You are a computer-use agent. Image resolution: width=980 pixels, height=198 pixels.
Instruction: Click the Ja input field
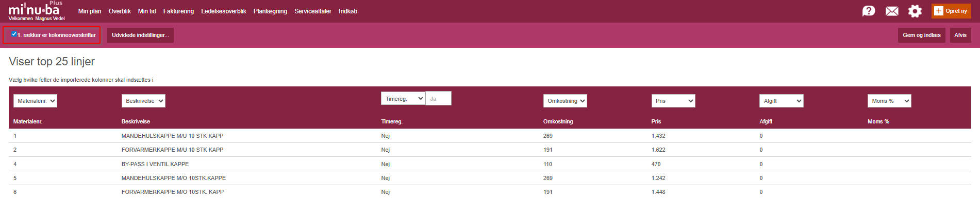(439, 98)
